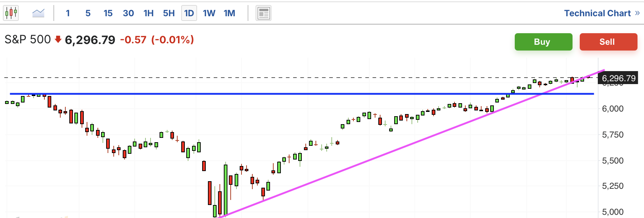The height and width of the screenshot is (218, 644).
Task: Switch to the 1W weekly timeframe
Action: pyautogui.click(x=209, y=13)
